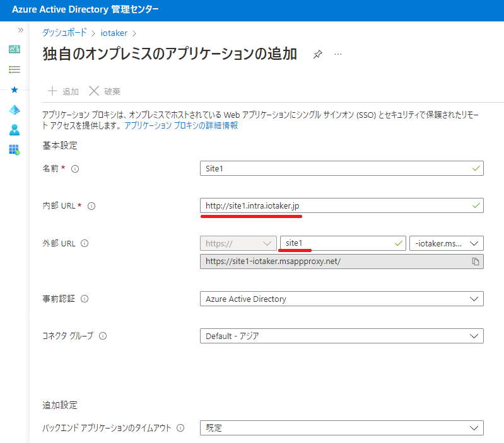Click the 破棄 discard button

pos(105,91)
